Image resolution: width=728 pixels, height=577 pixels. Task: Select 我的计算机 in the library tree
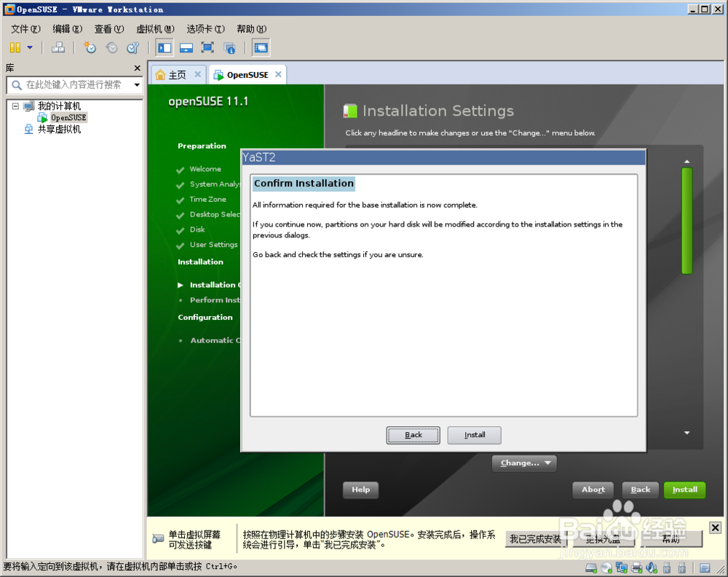click(59, 106)
